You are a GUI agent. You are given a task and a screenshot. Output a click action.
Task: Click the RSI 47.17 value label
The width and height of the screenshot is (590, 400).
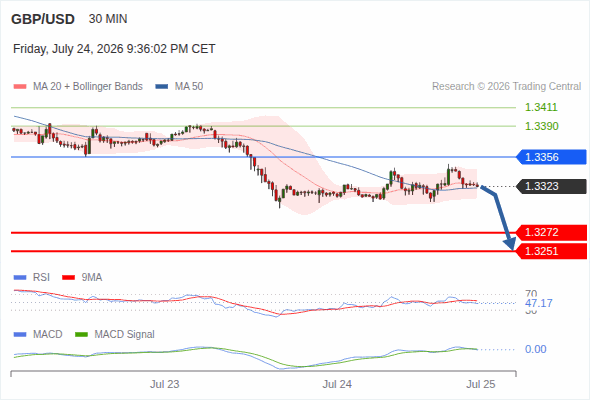pos(539,303)
